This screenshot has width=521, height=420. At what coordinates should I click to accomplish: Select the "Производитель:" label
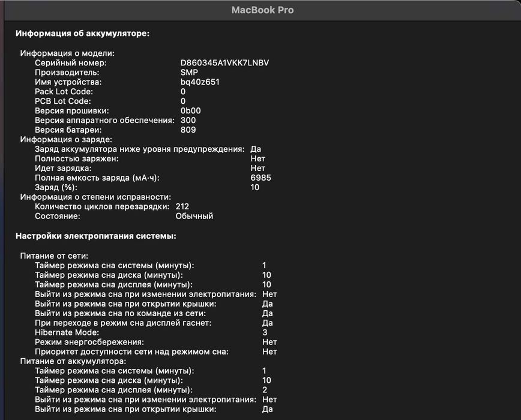point(67,73)
